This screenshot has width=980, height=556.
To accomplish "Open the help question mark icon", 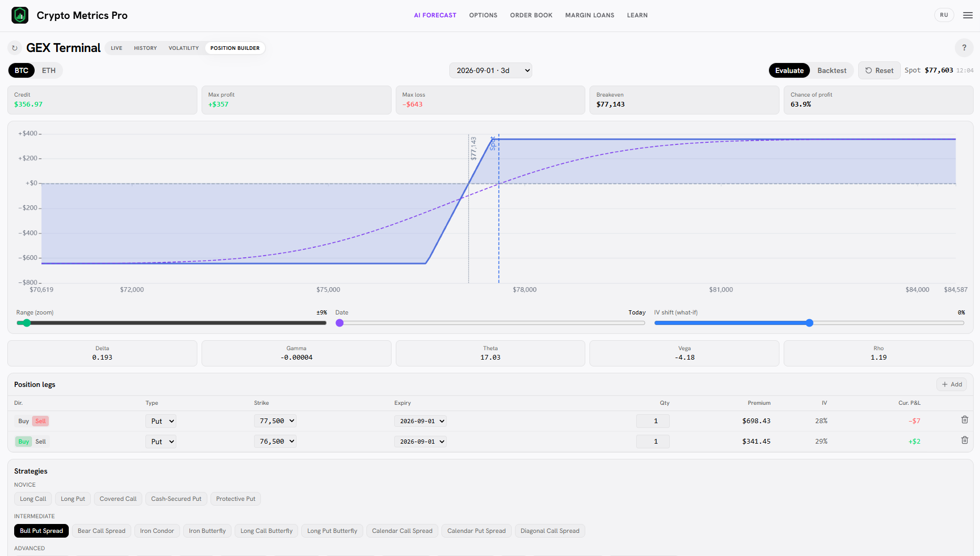I will pos(964,48).
